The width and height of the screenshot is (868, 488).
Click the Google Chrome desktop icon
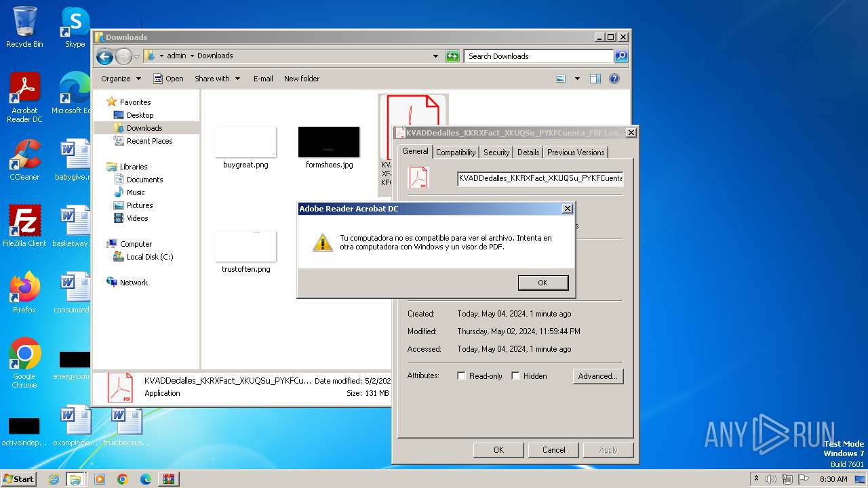click(24, 363)
